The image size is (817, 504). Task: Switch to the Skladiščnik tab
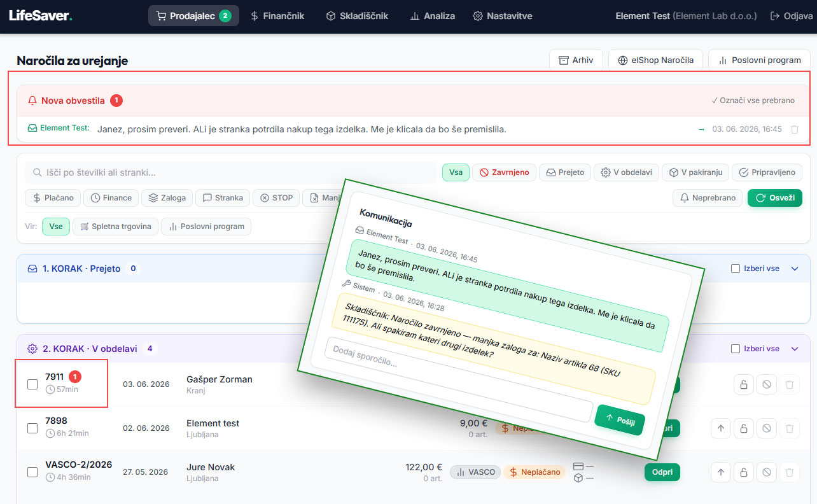(x=357, y=16)
